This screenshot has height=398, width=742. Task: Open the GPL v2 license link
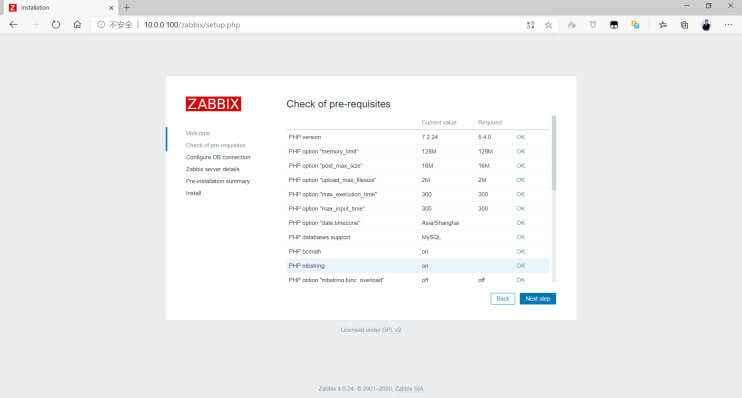[x=391, y=330]
